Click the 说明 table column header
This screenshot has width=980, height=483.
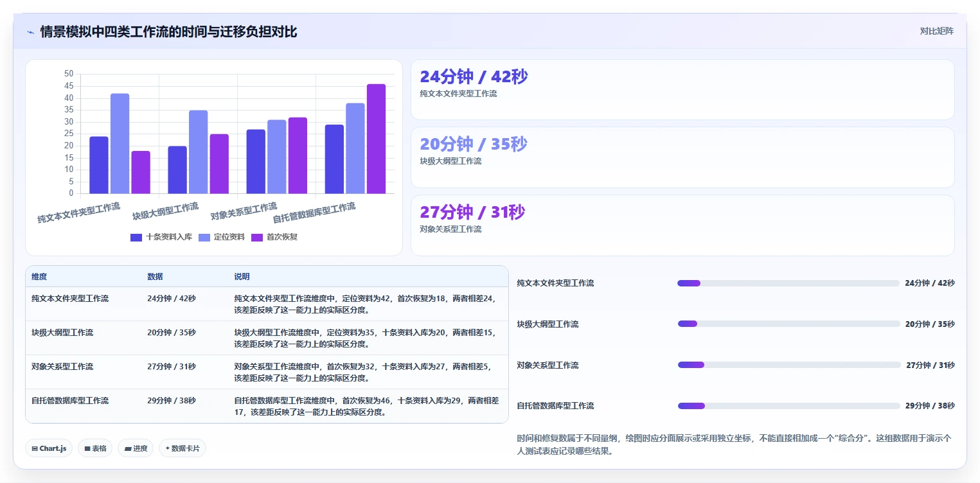tap(242, 277)
